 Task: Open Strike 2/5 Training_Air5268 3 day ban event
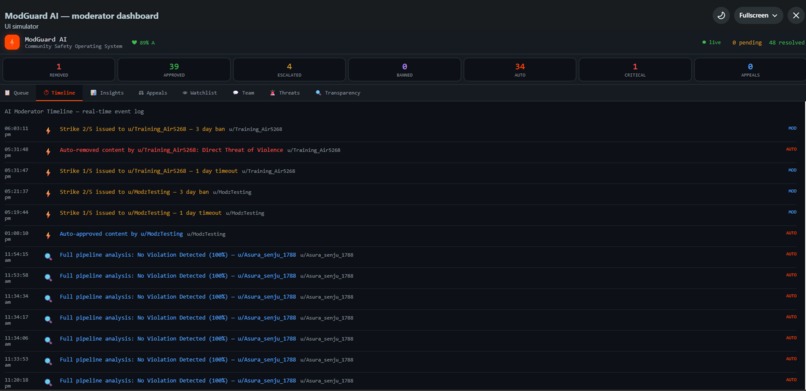click(142, 129)
